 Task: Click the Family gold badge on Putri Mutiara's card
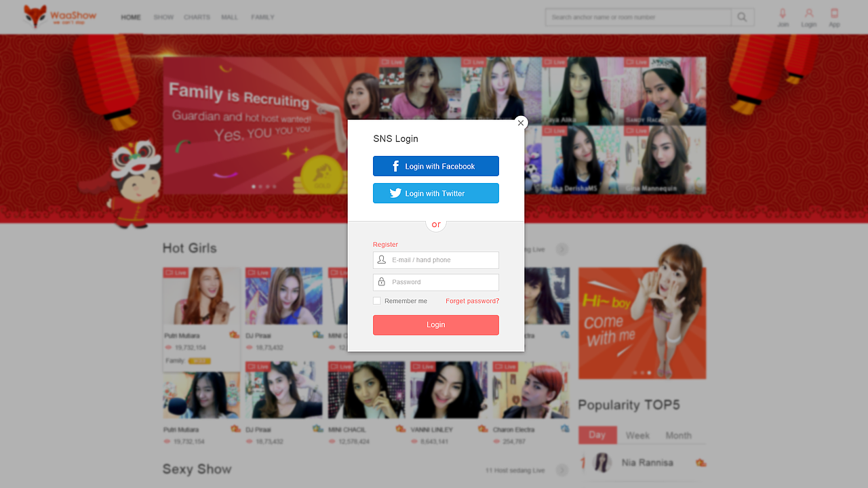[199, 361]
